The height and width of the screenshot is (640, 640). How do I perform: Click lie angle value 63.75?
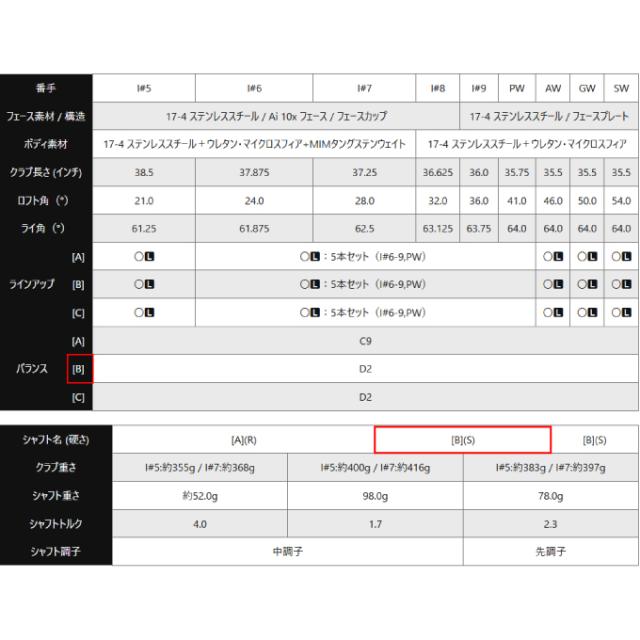479,229
